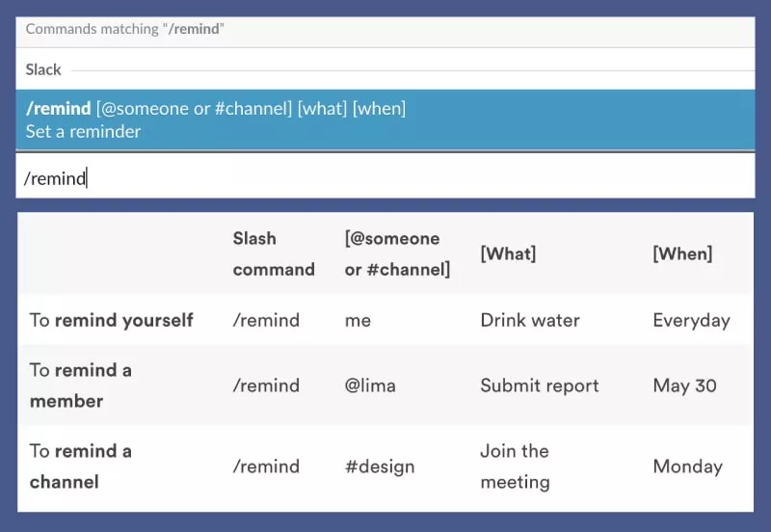
Task: Click the "@lima" mention cell
Action: tap(370, 386)
